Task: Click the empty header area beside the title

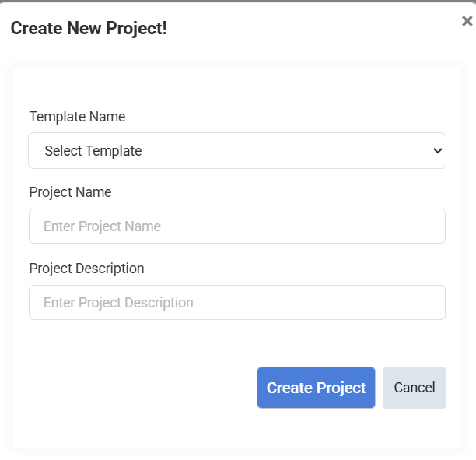Action: (x=311, y=29)
